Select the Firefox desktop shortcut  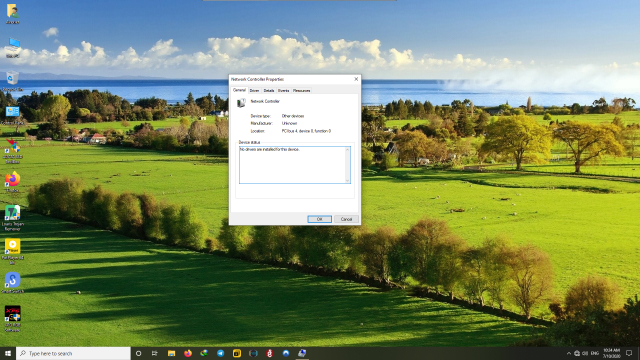(13, 182)
